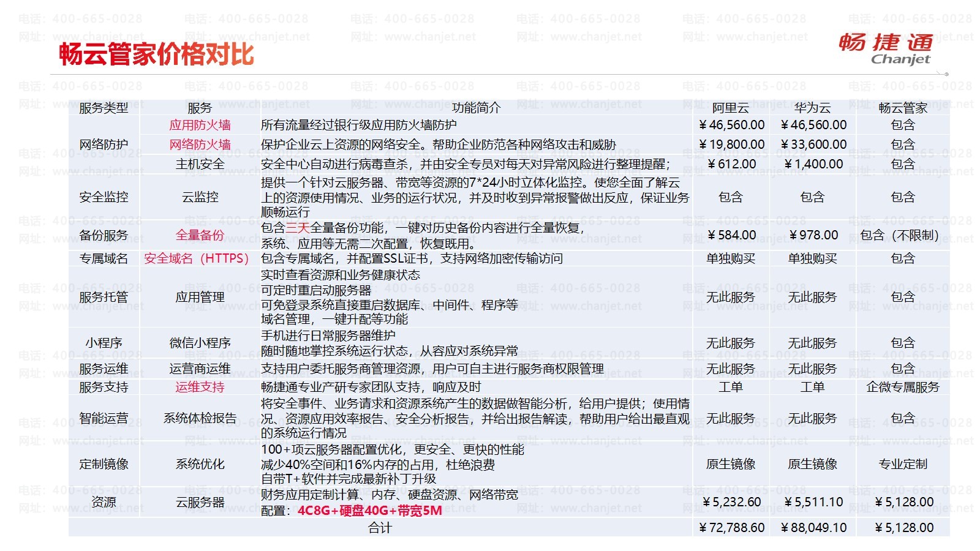Click the 手机进行日常服务器维护 description line
This screenshot has width=980, height=551.
[328, 336]
